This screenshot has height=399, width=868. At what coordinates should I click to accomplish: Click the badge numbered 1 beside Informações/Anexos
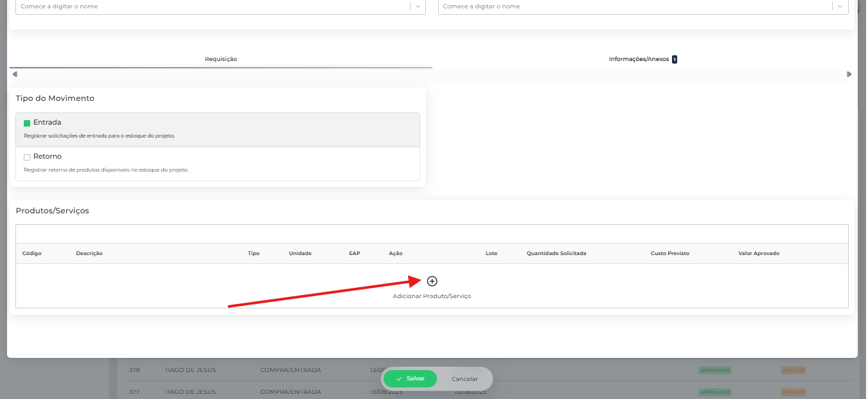click(x=675, y=59)
